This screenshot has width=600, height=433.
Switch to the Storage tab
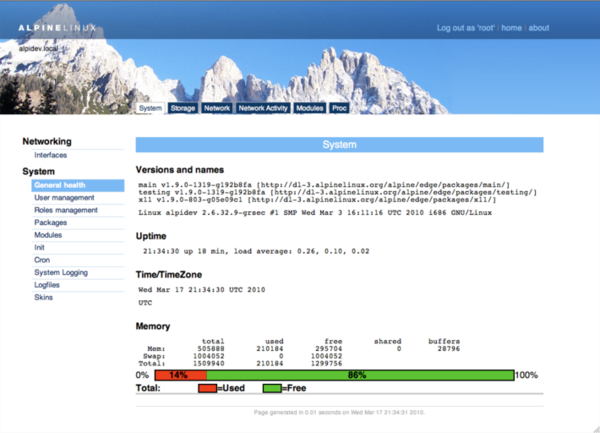click(183, 108)
